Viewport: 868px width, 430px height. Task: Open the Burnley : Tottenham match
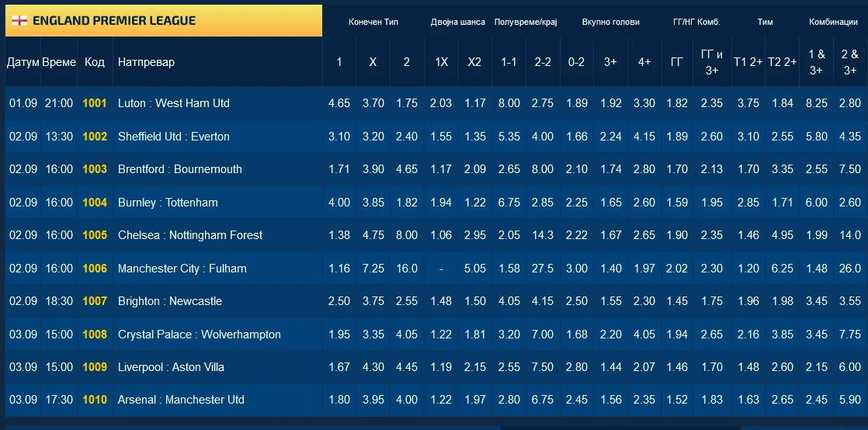point(168,203)
